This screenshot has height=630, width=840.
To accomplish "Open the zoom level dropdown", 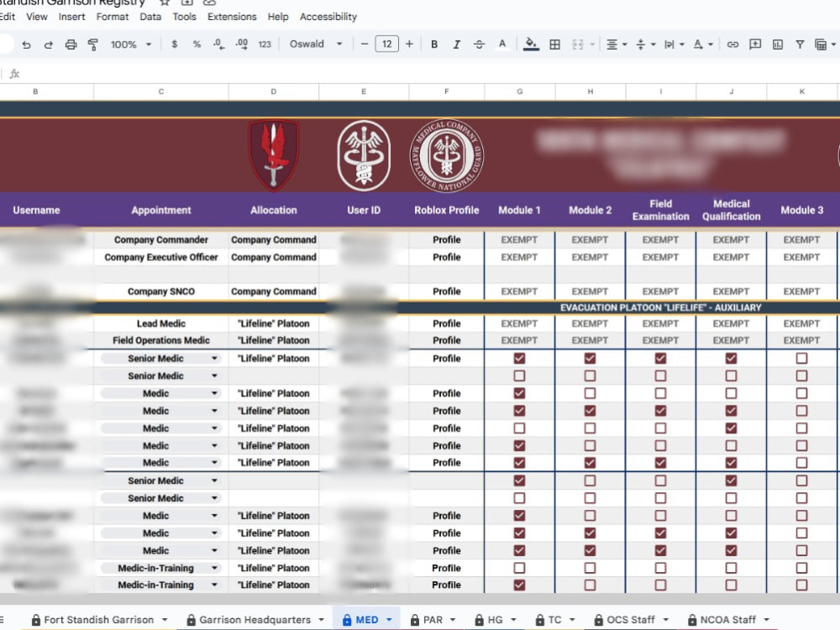I will coord(131,45).
